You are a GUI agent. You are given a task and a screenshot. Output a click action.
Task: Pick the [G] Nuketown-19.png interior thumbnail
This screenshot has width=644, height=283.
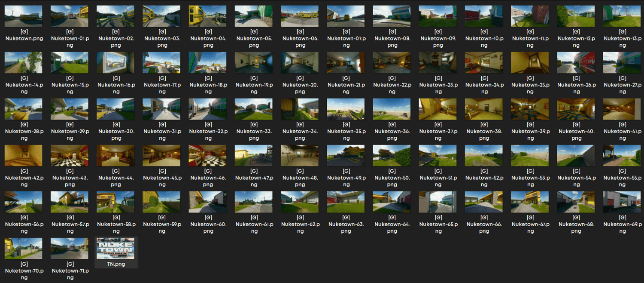point(254,63)
